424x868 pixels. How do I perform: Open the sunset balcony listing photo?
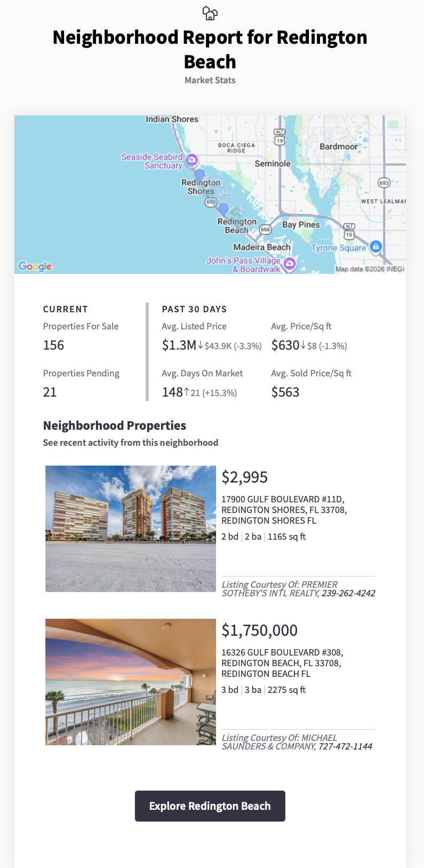click(x=131, y=682)
